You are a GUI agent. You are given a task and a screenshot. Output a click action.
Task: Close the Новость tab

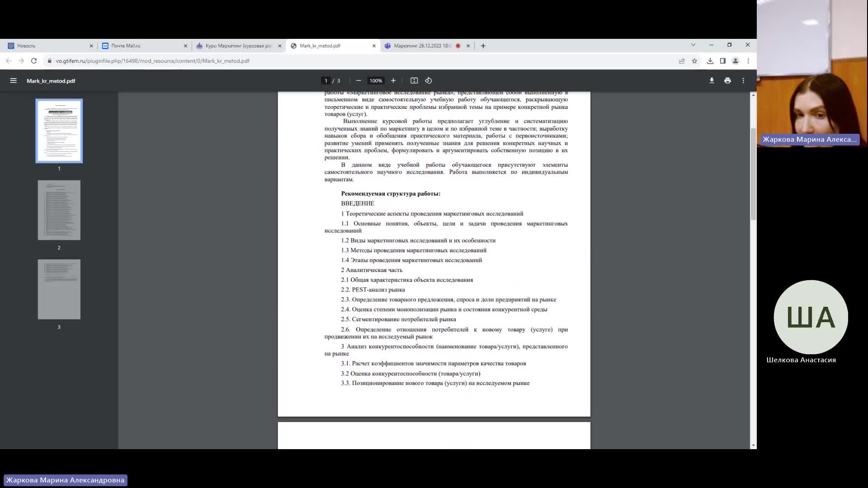point(91,46)
